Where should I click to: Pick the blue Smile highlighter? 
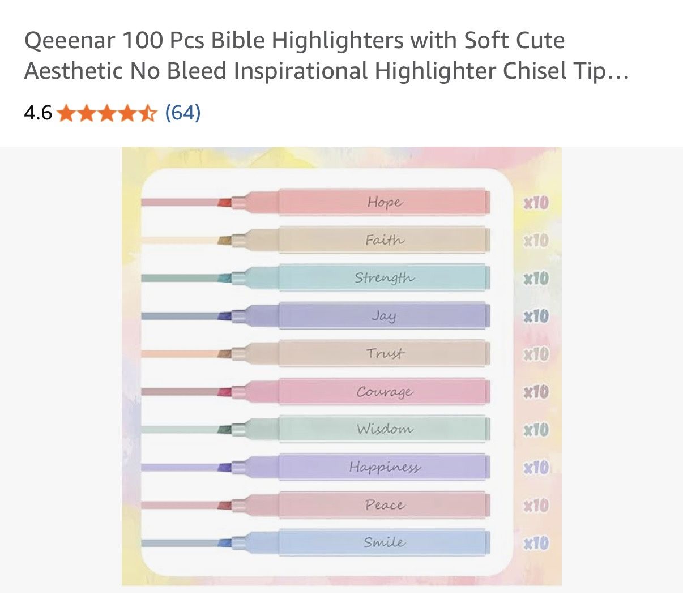[x=383, y=542]
